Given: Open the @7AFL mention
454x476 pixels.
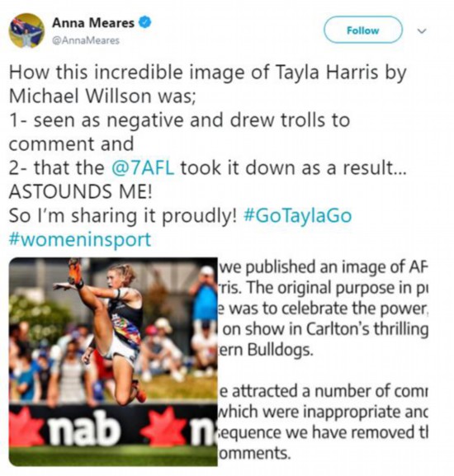Looking at the screenshot, I should (143, 167).
